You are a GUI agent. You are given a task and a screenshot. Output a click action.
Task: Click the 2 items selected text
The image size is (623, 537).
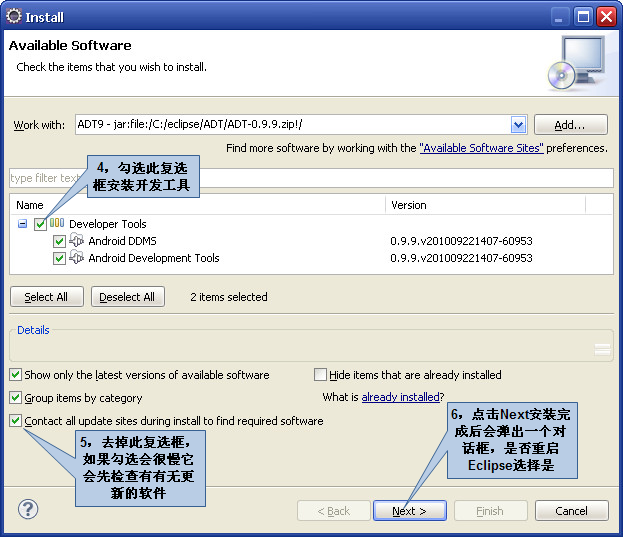pos(228,297)
